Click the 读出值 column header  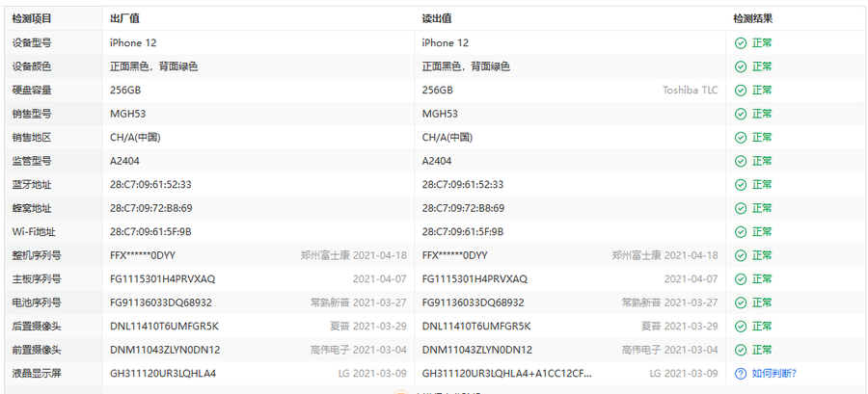coord(437,19)
